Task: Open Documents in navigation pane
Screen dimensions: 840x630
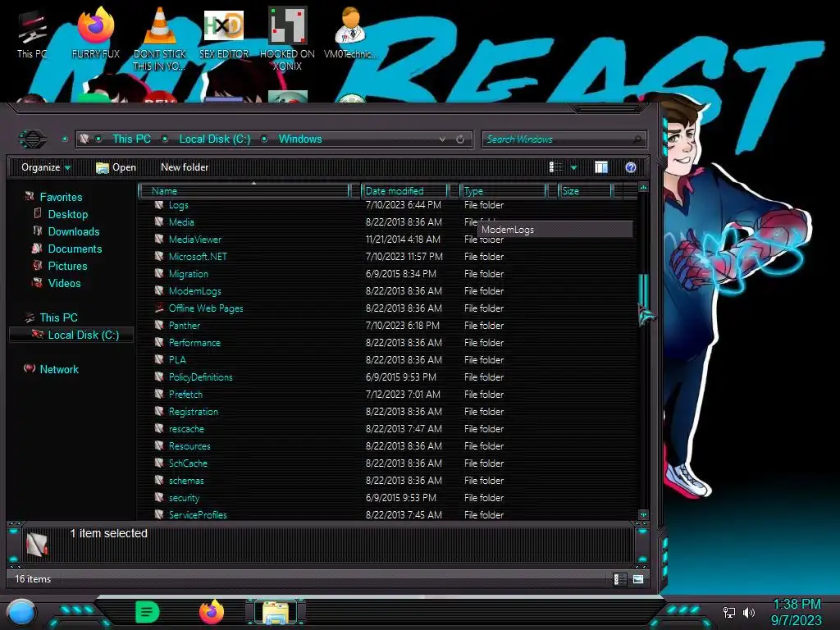Action: pos(67,249)
